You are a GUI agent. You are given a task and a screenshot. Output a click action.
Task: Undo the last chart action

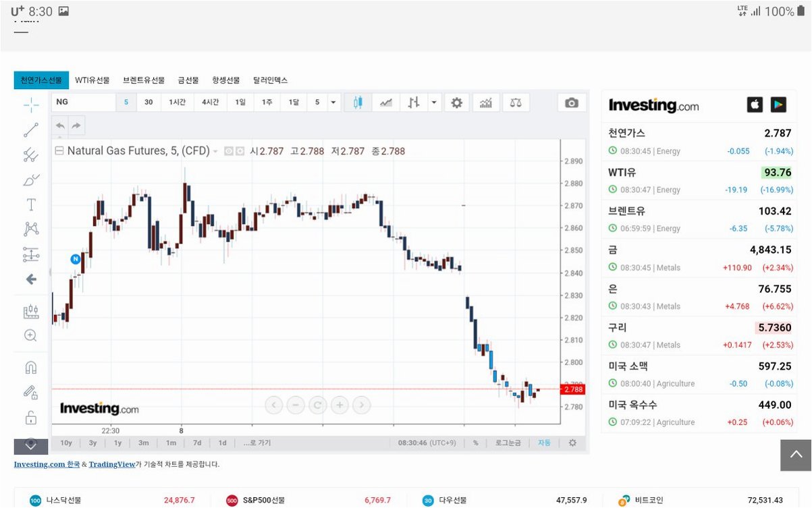pyautogui.click(x=60, y=125)
